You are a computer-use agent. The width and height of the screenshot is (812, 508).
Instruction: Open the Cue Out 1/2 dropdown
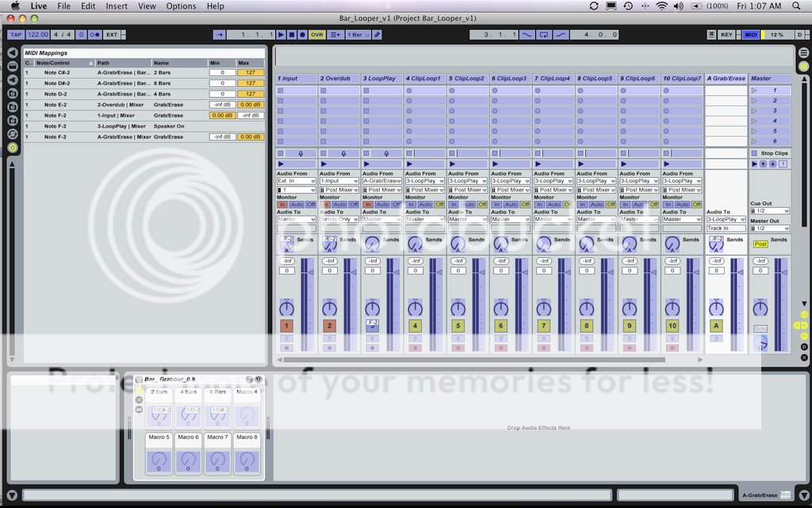click(770, 211)
